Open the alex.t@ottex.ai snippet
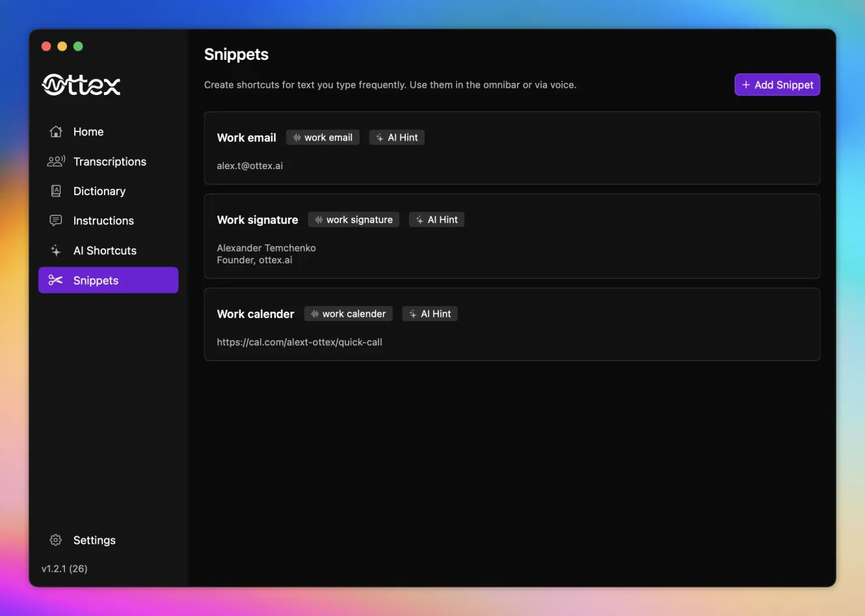The height and width of the screenshot is (616, 865). [250, 165]
